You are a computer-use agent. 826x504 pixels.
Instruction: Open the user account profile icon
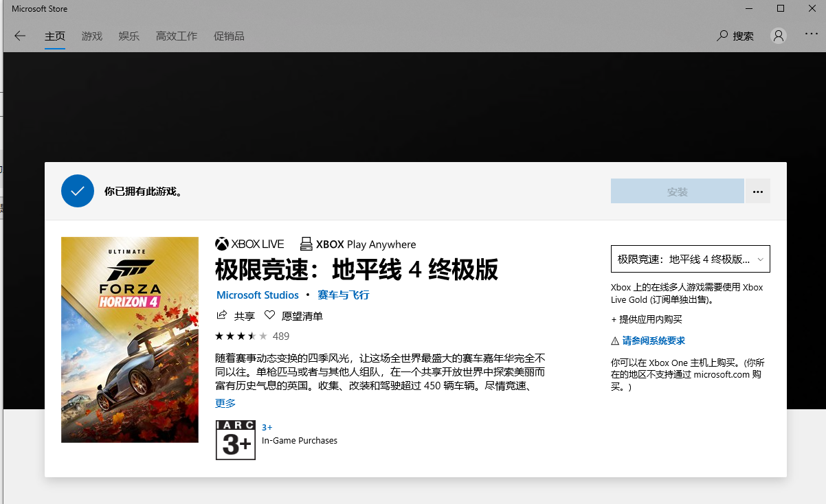[779, 36]
